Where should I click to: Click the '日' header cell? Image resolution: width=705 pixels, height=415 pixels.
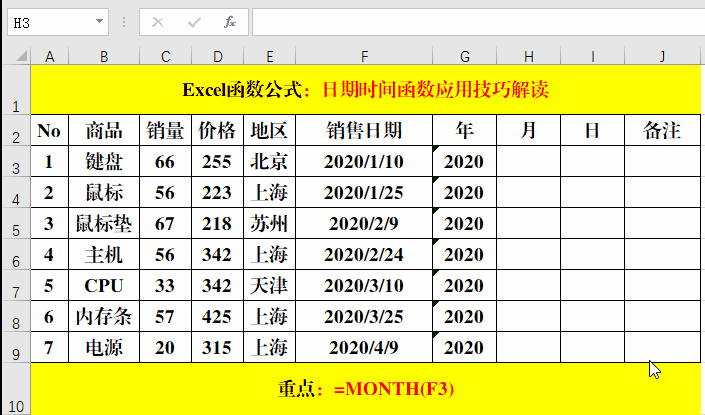pyautogui.click(x=592, y=130)
